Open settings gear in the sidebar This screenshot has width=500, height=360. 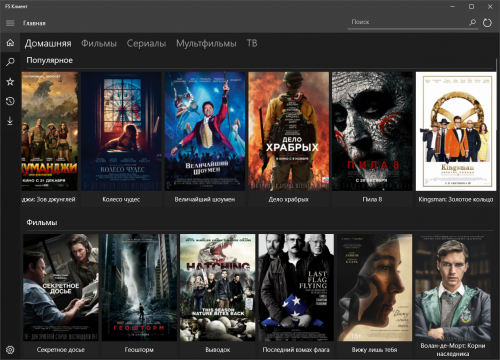10,350
